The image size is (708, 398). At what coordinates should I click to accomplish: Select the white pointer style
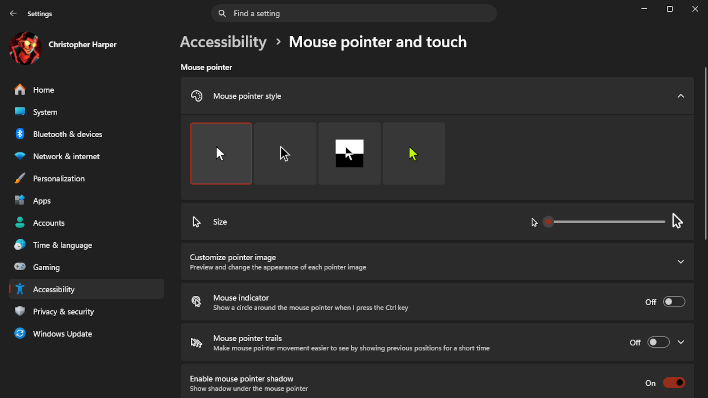[221, 154]
